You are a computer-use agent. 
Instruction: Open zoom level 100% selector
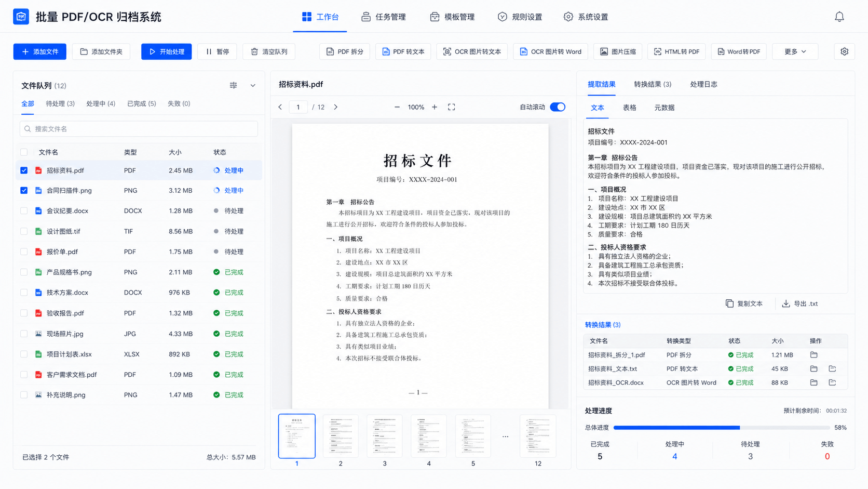[416, 107]
